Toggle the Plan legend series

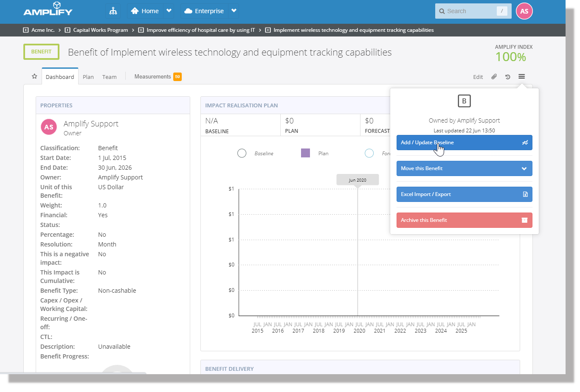click(x=305, y=153)
